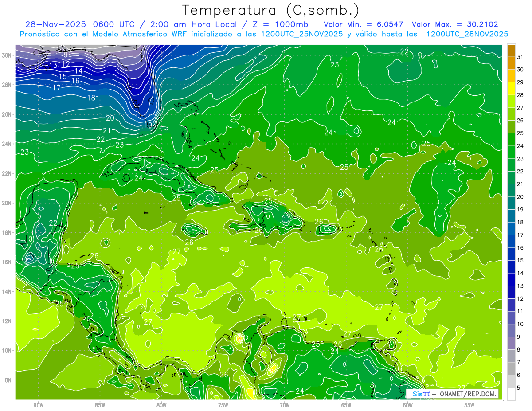
Task: Click the lime swatch between 27 and 28
Action: click(x=511, y=102)
